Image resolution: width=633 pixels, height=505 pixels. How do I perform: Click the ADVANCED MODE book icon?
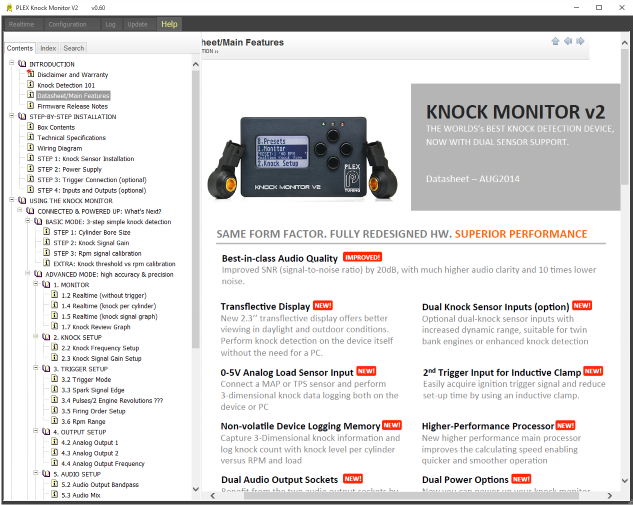point(38,274)
